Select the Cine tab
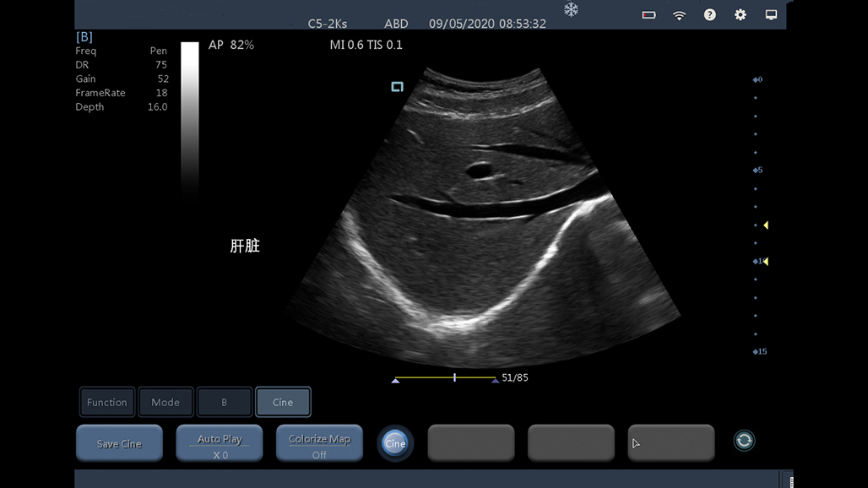868x488 pixels. click(x=283, y=402)
